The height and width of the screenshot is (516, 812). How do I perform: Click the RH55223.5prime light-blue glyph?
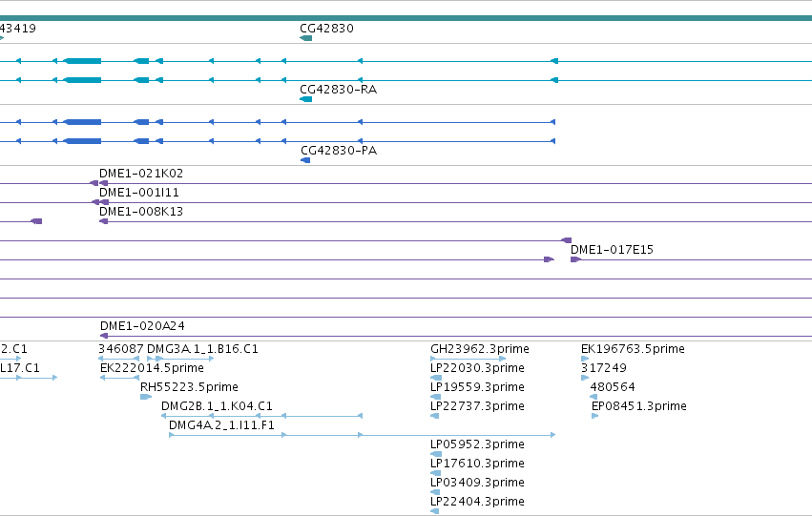point(146,397)
